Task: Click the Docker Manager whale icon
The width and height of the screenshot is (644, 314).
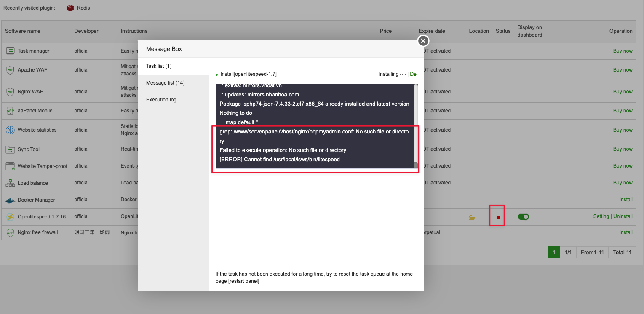Action: coord(10,200)
